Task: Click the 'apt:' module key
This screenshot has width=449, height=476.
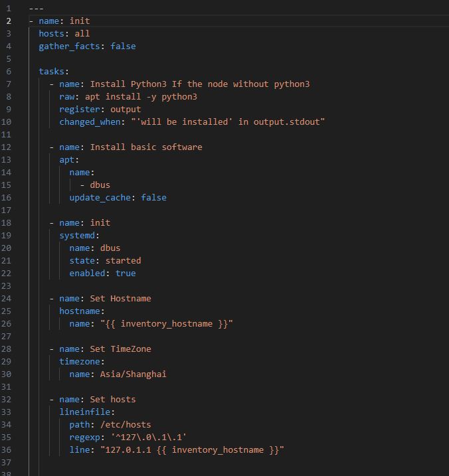Action: point(69,160)
